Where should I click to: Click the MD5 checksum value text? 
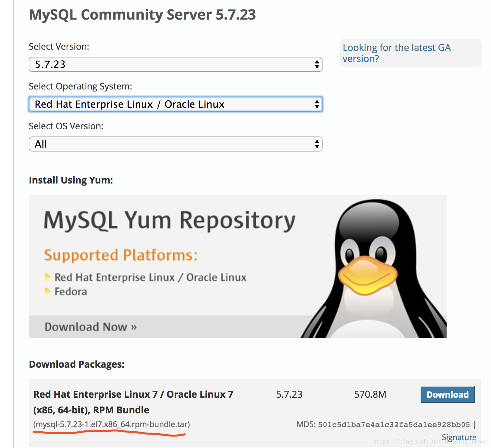[394, 424]
